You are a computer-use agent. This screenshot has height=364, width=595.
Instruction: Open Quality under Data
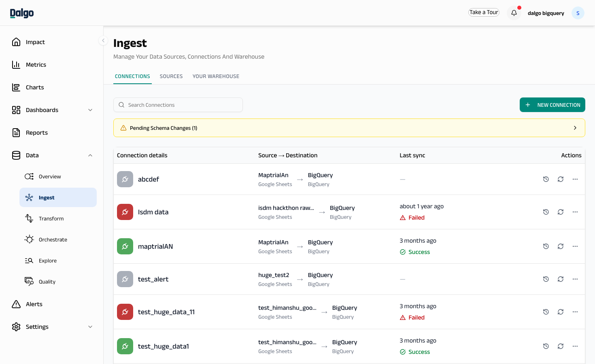pyautogui.click(x=58, y=281)
